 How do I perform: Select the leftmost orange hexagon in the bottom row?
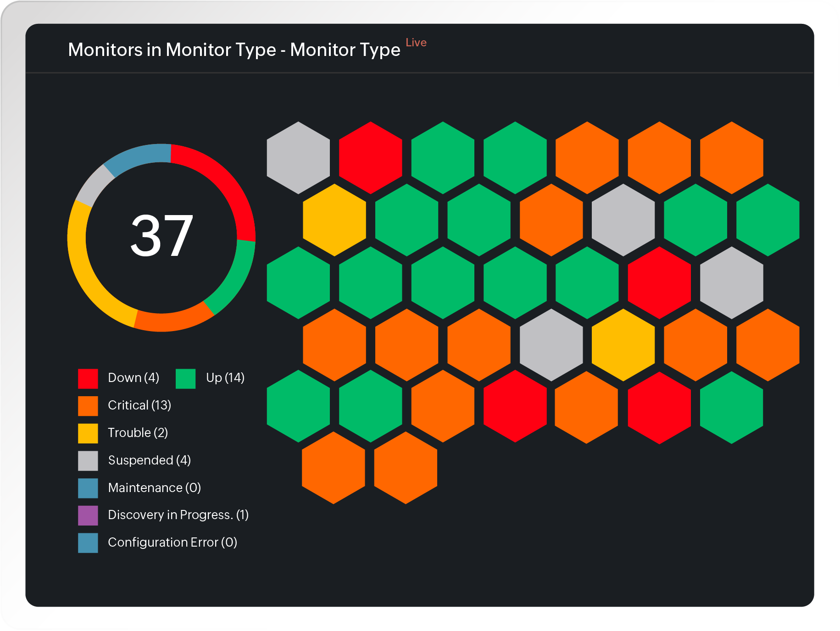pos(334,468)
